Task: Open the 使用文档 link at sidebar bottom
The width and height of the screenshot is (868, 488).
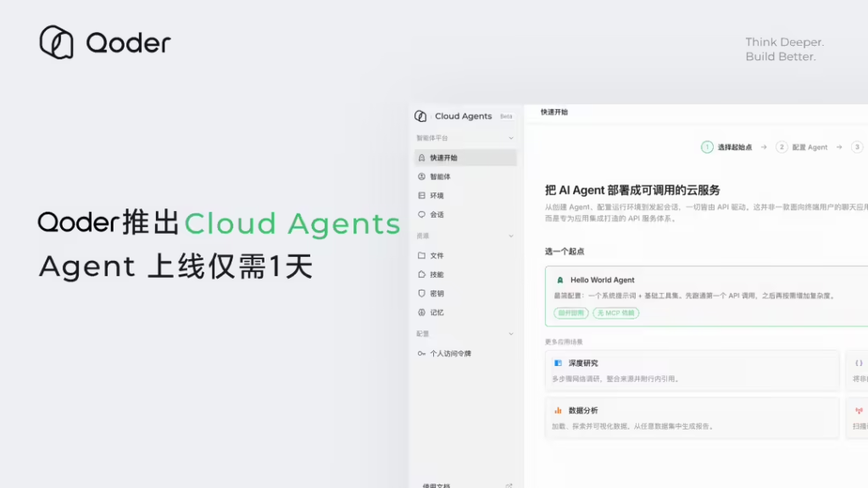Action: pyautogui.click(x=437, y=485)
